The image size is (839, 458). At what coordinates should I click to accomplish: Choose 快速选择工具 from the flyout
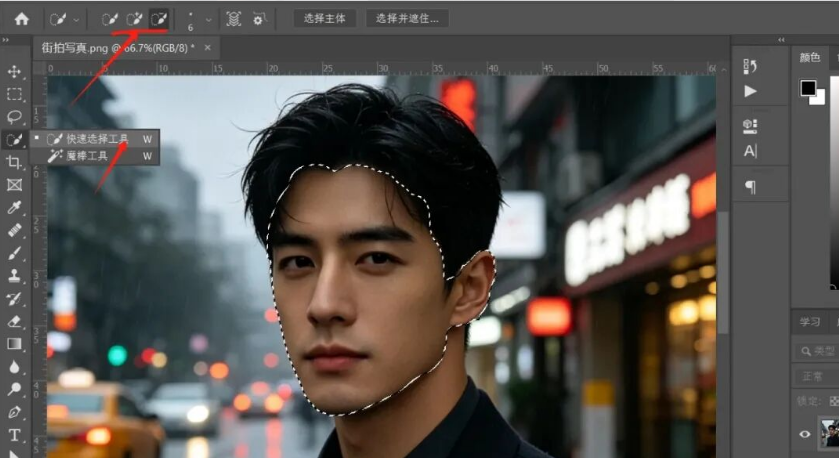tap(95, 139)
